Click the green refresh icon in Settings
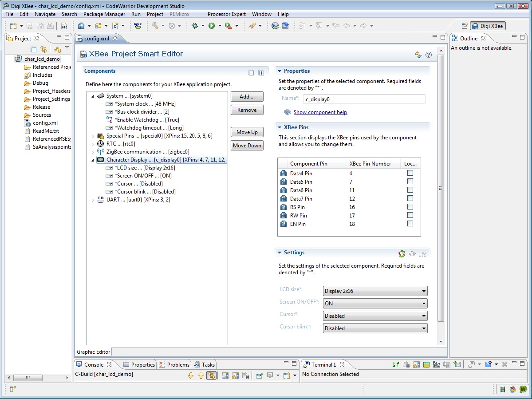 pyautogui.click(x=402, y=253)
